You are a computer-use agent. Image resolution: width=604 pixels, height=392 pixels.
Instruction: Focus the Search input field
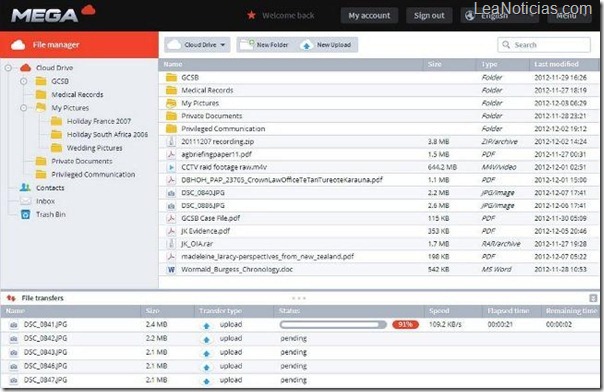[544, 45]
